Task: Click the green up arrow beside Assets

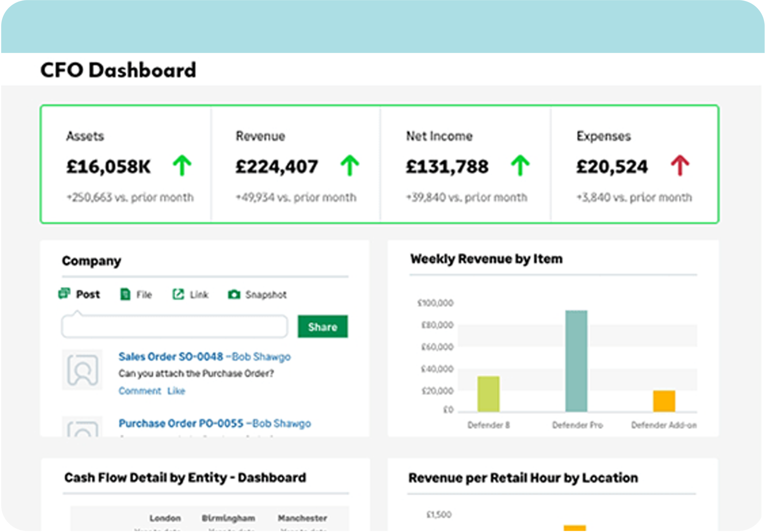Action: point(182,165)
